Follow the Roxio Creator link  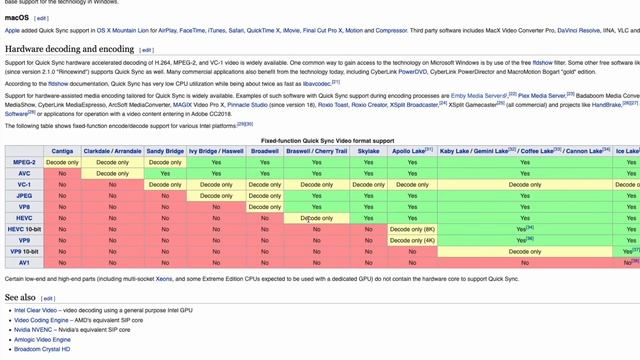point(369,105)
